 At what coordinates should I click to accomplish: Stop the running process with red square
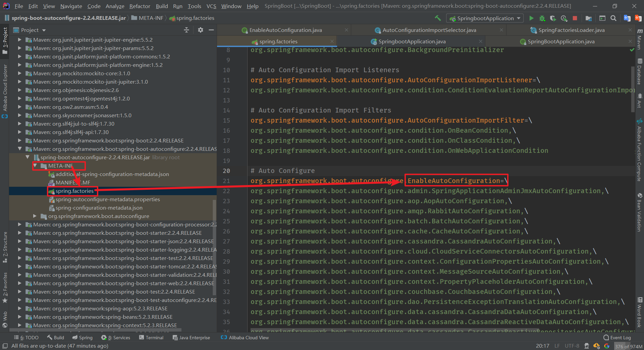[575, 18]
